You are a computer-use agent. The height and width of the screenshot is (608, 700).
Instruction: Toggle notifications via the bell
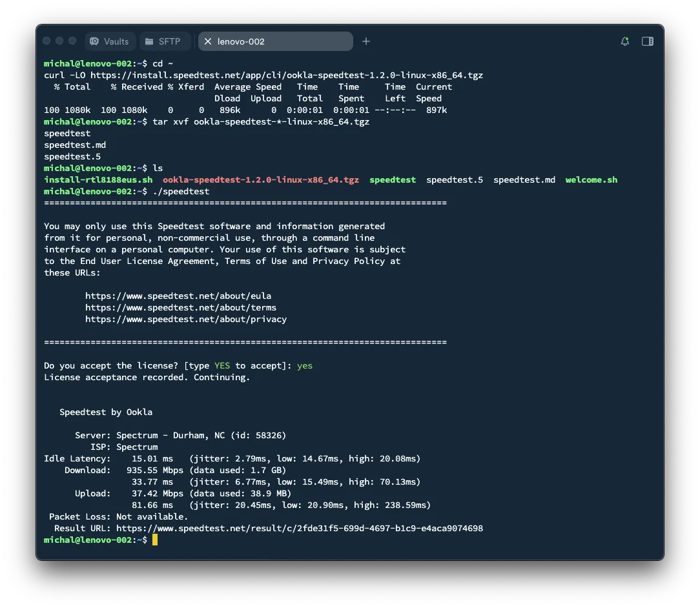click(624, 41)
